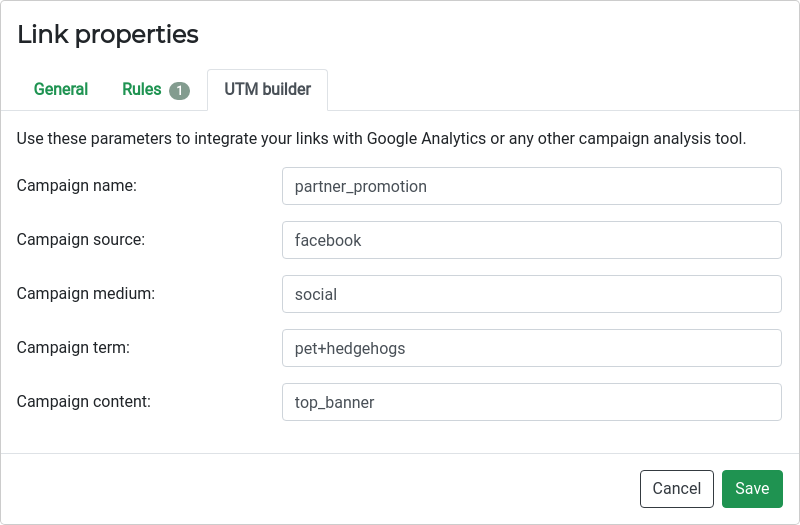This screenshot has height=525, width=800.
Task: Click the "Campaign term:" label
Action: (73, 348)
